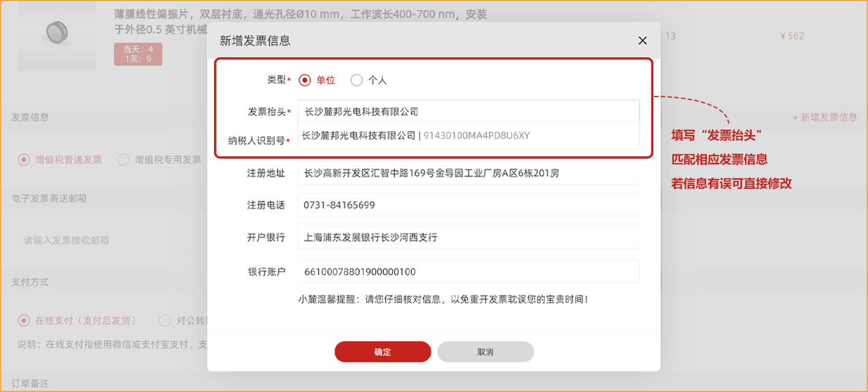Close the 新增发票信息 dialog with the X

click(x=643, y=40)
